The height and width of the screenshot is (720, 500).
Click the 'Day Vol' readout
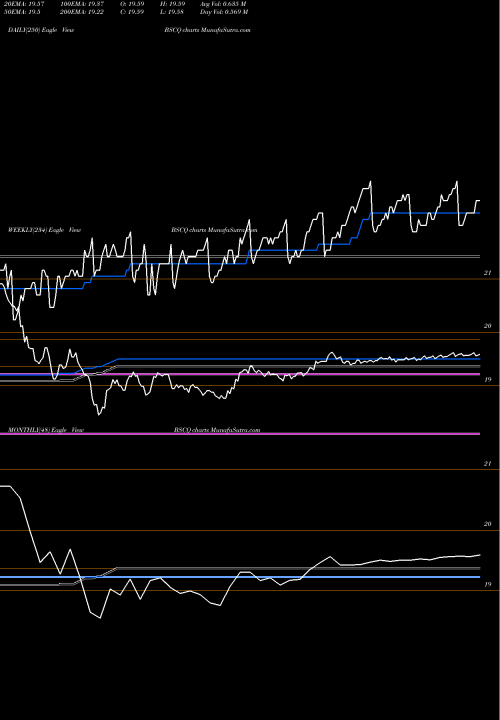tap(224, 12)
